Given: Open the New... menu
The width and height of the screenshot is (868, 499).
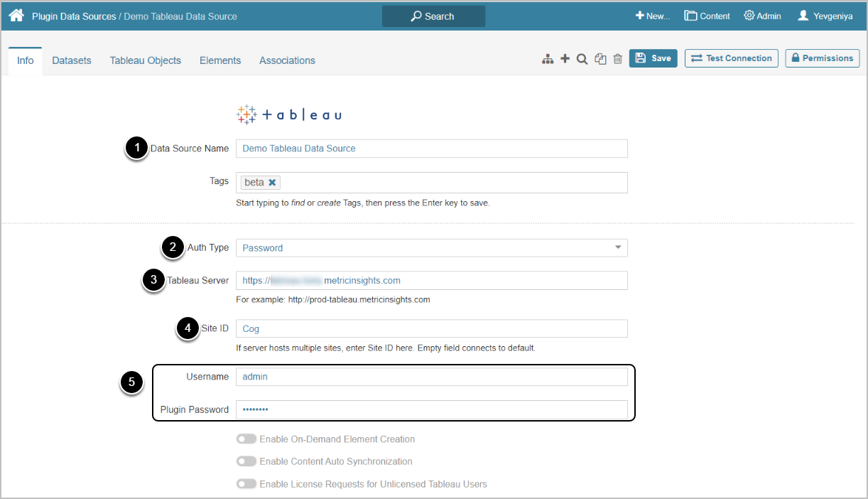Looking at the screenshot, I should click(652, 16).
